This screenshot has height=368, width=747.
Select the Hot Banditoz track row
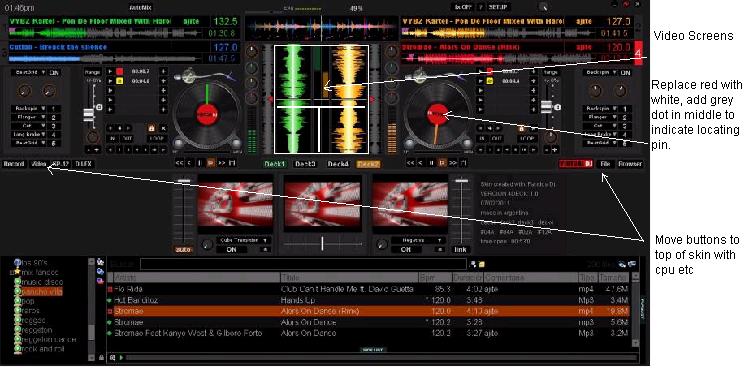tap(369, 300)
